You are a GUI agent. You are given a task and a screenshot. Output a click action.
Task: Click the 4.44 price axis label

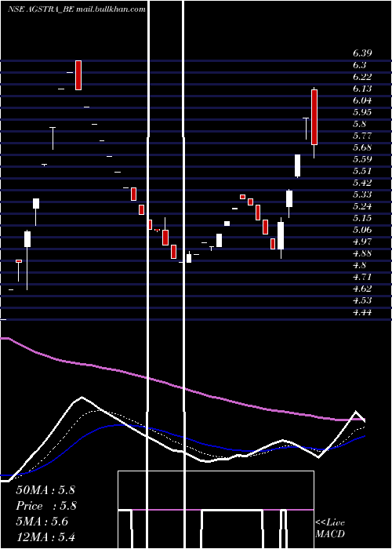362,312
